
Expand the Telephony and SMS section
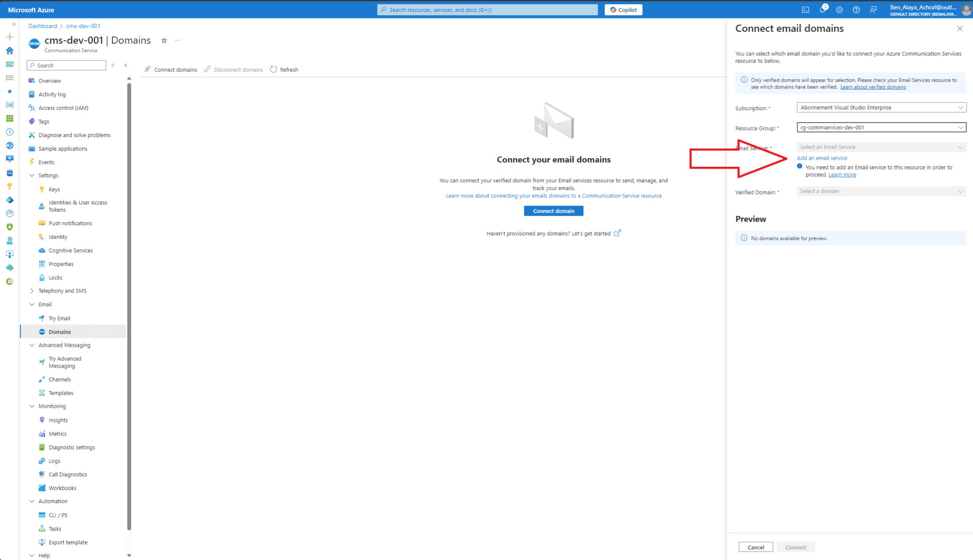pyautogui.click(x=32, y=290)
